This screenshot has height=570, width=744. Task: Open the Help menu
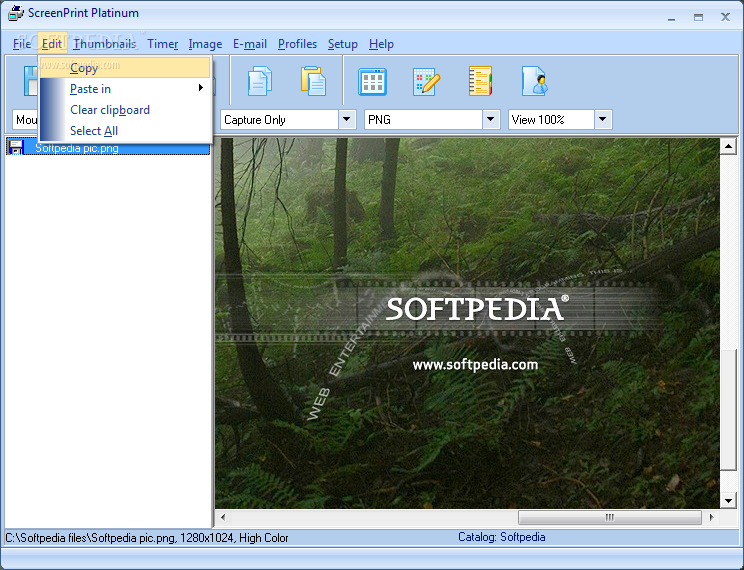click(381, 44)
